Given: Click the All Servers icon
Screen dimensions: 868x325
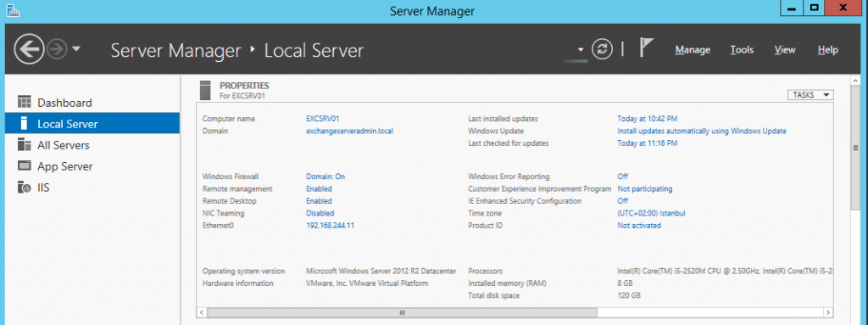Looking at the screenshot, I should 24,145.
